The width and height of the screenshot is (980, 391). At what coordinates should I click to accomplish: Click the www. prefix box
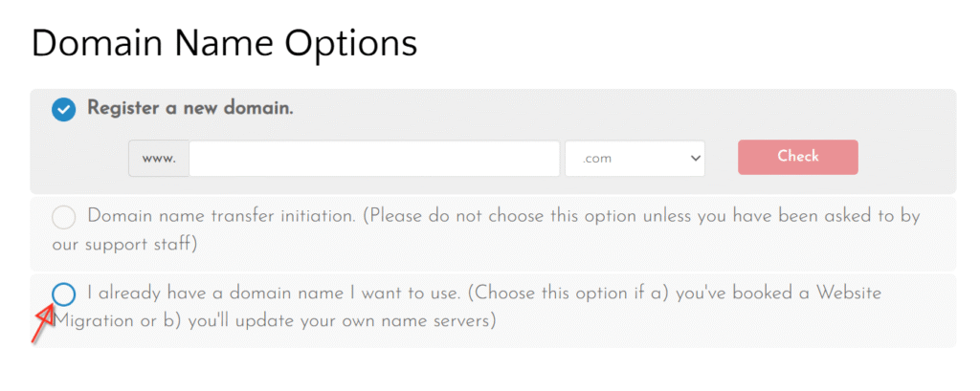click(x=159, y=159)
